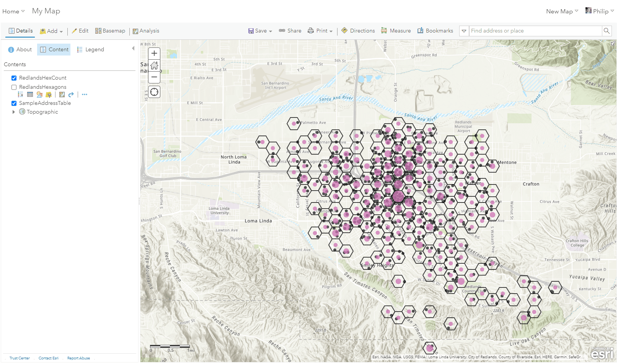Click the search magnifier button
The height and width of the screenshot is (364, 618).
[607, 31]
